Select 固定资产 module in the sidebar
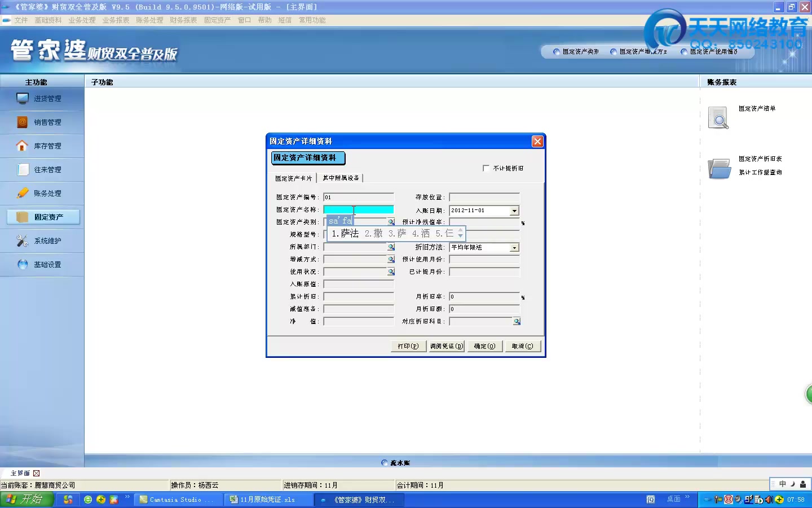Viewport: 812px width, 508px height. [43, 217]
